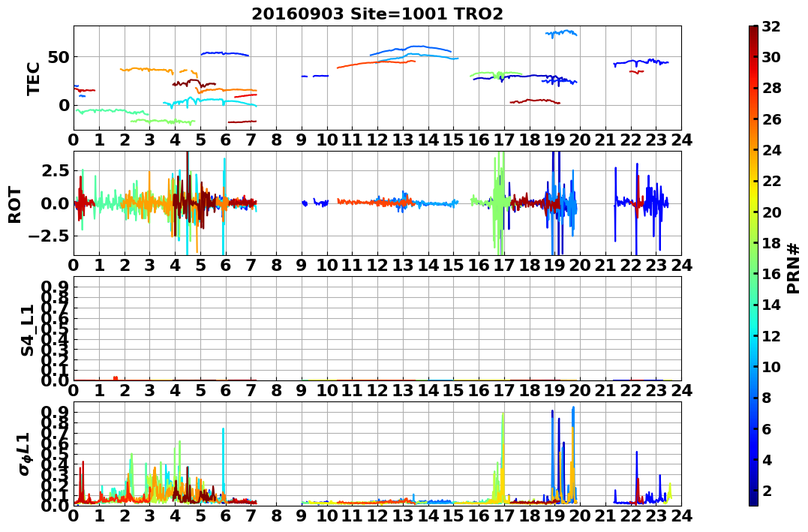Select hour 12 tick below the TEC panel
Viewport: 808px width, 532px height.
click(377, 140)
